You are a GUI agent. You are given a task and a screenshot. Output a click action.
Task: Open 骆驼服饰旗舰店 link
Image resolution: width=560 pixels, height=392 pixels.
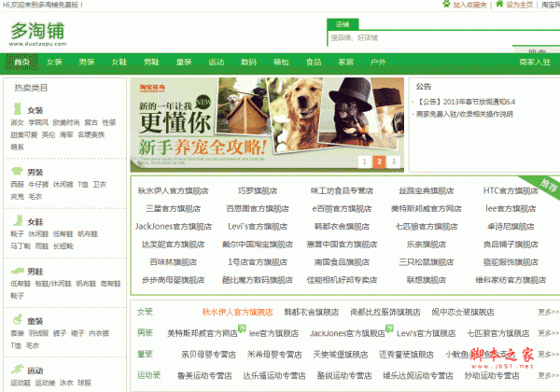pyautogui.click(x=511, y=262)
